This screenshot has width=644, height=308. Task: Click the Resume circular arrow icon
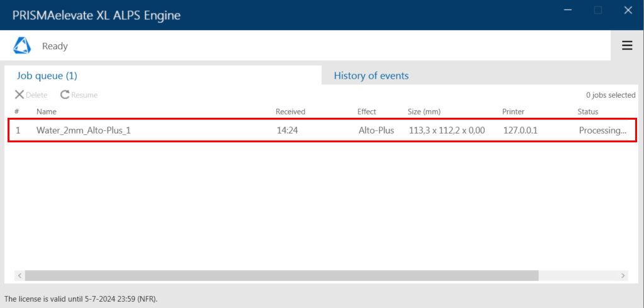click(x=65, y=95)
